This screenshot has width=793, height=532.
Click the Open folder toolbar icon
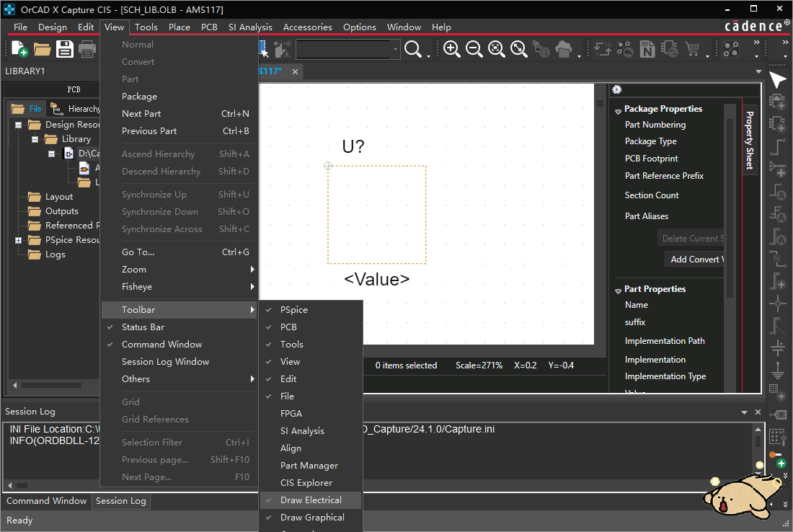[42, 49]
